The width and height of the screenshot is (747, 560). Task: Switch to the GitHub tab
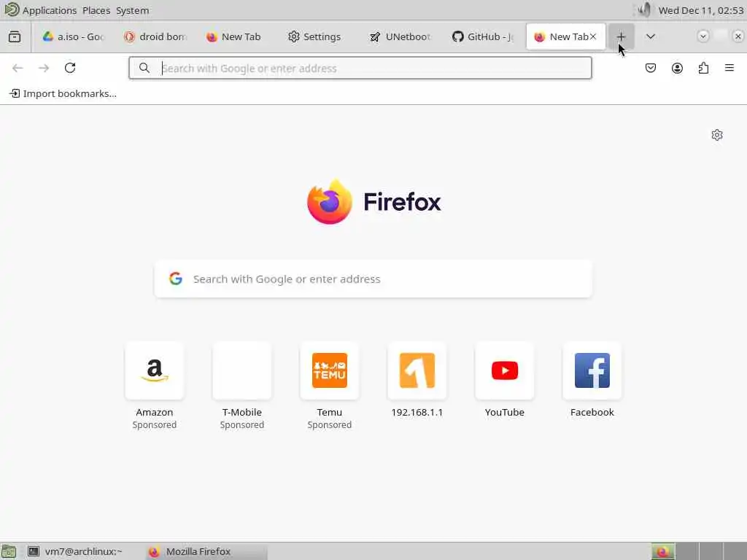point(482,36)
